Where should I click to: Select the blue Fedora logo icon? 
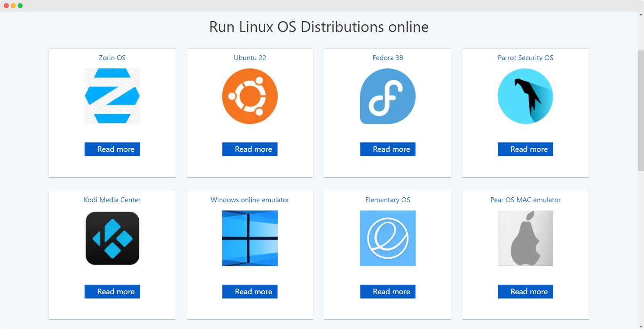point(388,96)
